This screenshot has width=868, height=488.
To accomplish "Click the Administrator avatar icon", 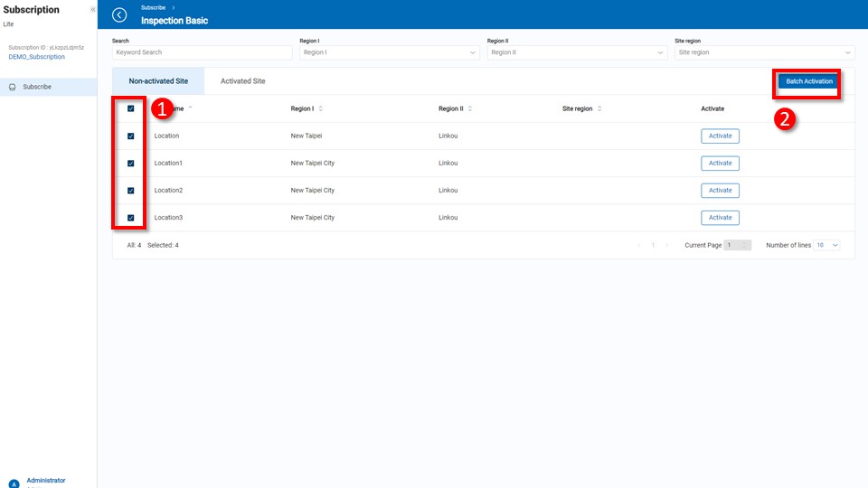I will 13,483.
